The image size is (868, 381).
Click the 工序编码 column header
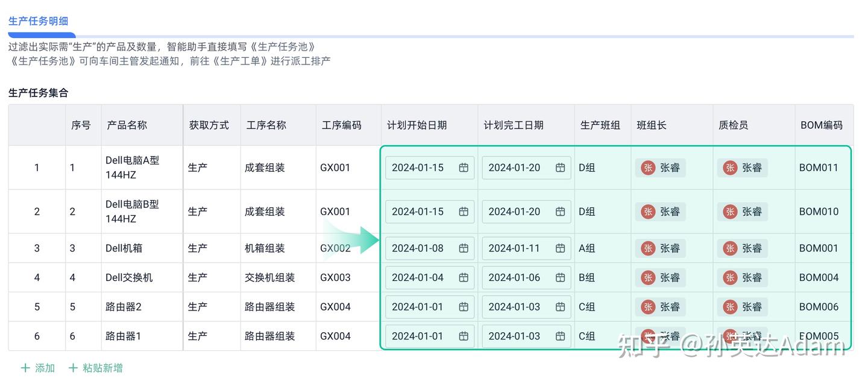pos(342,125)
